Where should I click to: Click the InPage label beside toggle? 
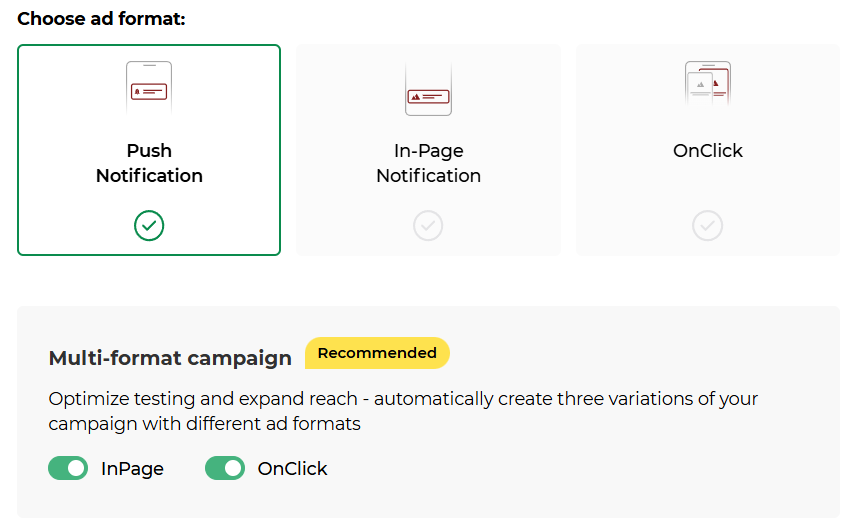pos(132,468)
